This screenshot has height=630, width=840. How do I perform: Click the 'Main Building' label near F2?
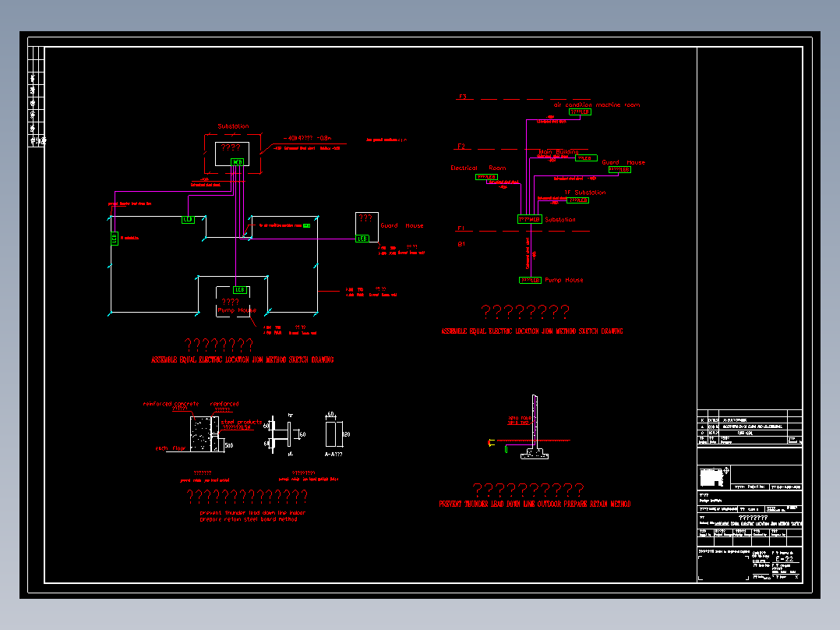pos(559,152)
